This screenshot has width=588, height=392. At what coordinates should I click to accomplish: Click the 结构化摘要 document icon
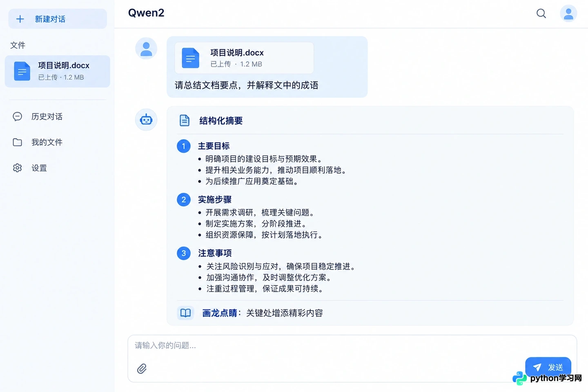click(x=185, y=120)
